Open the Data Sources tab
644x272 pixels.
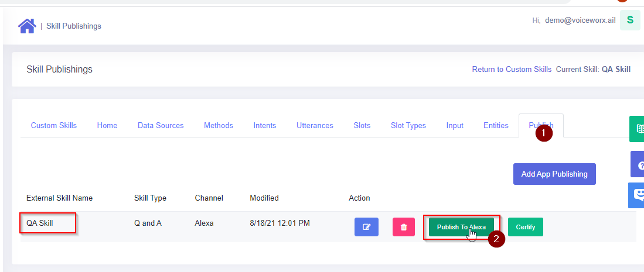(x=161, y=125)
